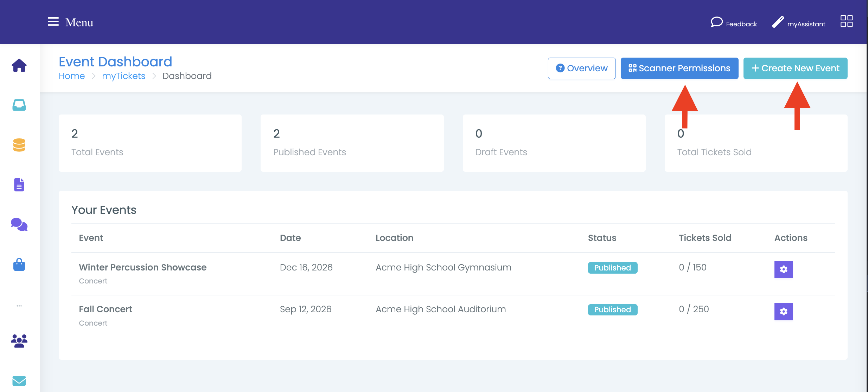This screenshot has height=392, width=868.
Task: Click the Status column header
Action: point(602,238)
